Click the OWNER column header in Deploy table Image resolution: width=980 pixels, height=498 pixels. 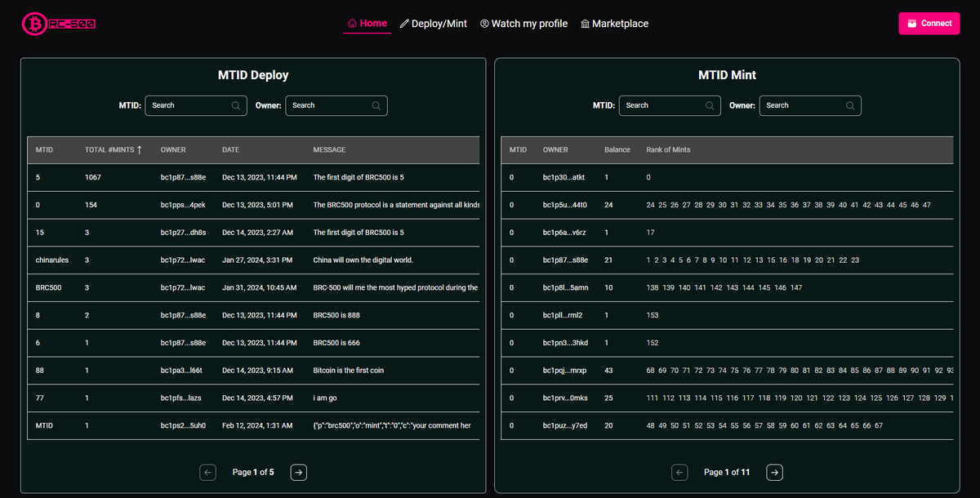point(173,150)
